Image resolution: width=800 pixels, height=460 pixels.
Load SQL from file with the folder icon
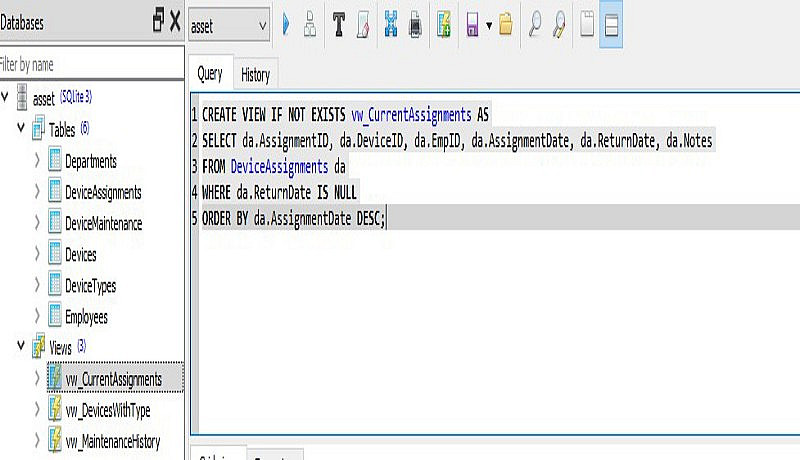pyautogui.click(x=506, y=24)
